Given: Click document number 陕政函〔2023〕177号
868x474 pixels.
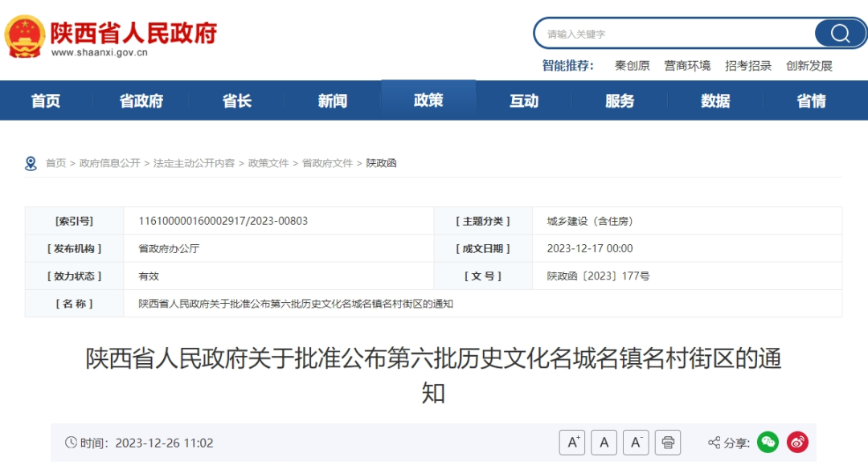Looking at the screenshot, I should click(x=598, y=276).
